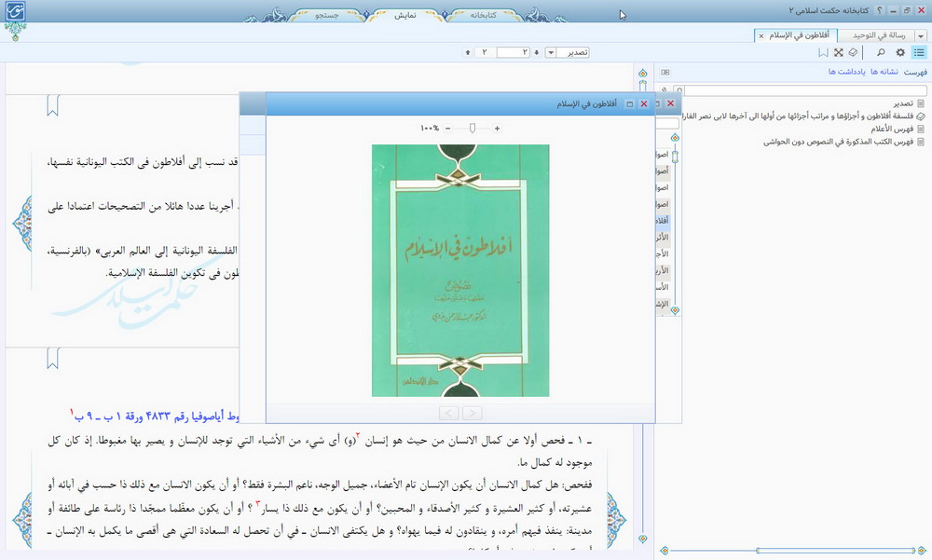Click ornament at bottom of text scrollbar
The image size is (932, 560).
[642, 539]
